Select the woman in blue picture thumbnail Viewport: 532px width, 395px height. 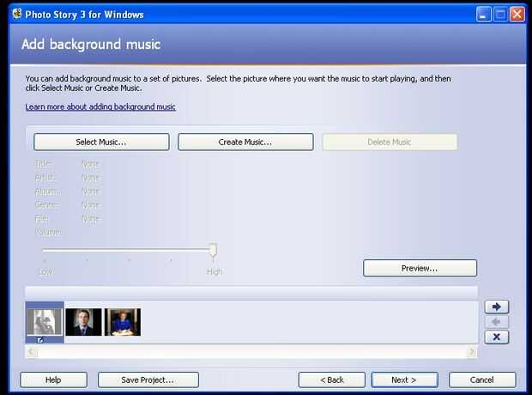click(123, 322)
